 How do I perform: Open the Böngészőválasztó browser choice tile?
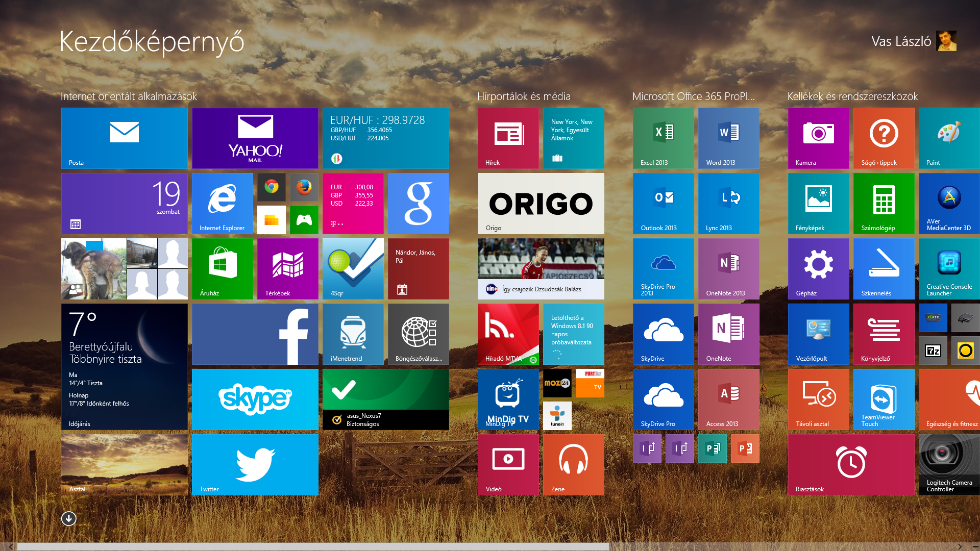click(418, 334)
